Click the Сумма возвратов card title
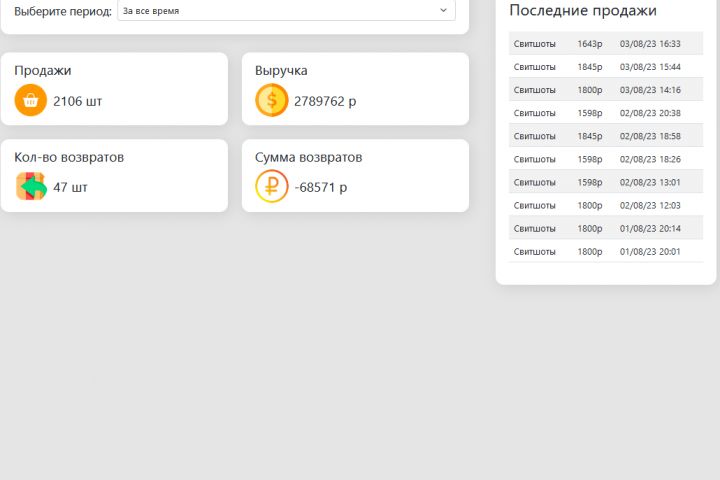Image resolution: width=720 pixels, height=480 pixels. (x=308, y=158)
